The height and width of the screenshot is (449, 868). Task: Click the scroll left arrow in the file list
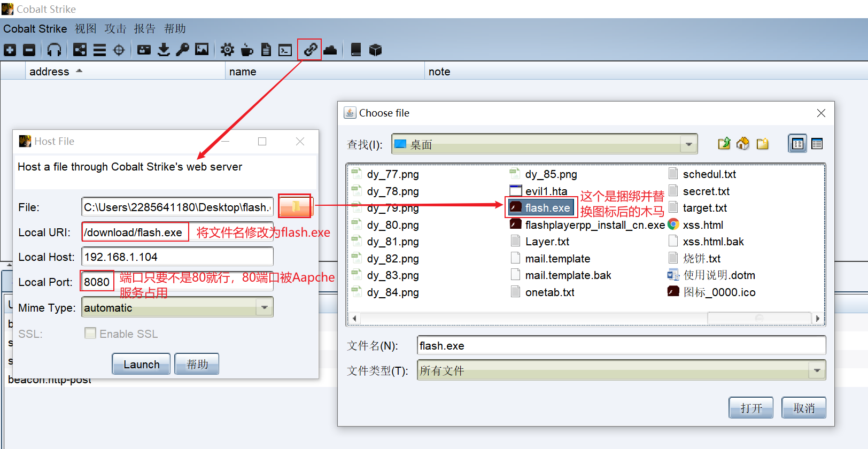354,318
